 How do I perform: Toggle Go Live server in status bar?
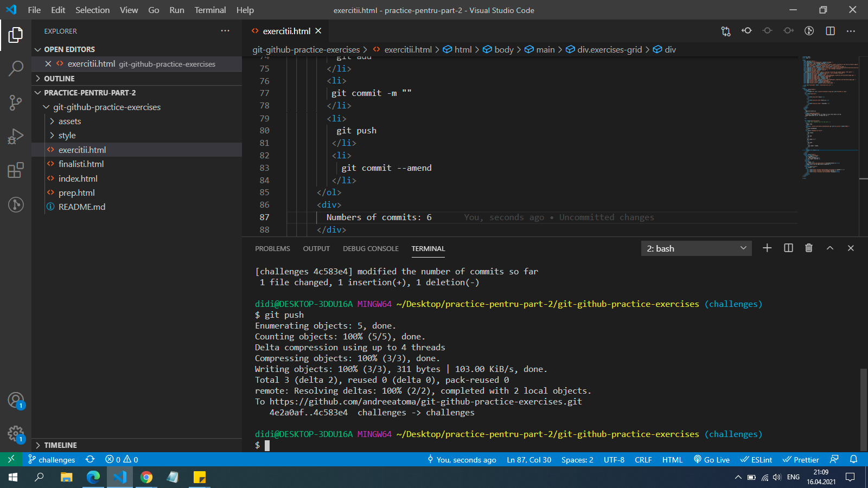tap(712, 460)
